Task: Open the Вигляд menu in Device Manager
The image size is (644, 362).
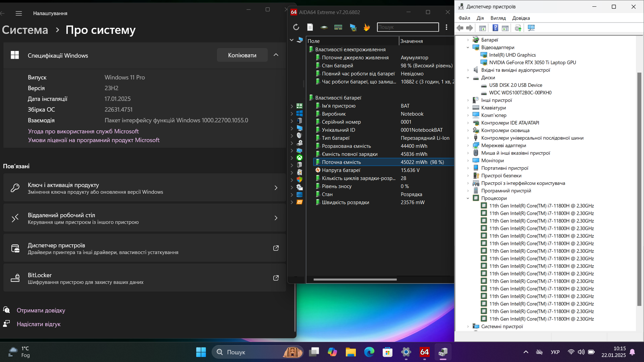Action: [498, 18]
